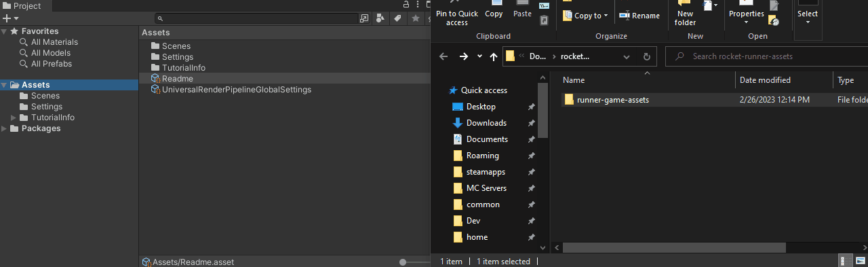This screenshot has width=868, height=267.
Task: Expand the Packages tree node
Action: point(4,128)
